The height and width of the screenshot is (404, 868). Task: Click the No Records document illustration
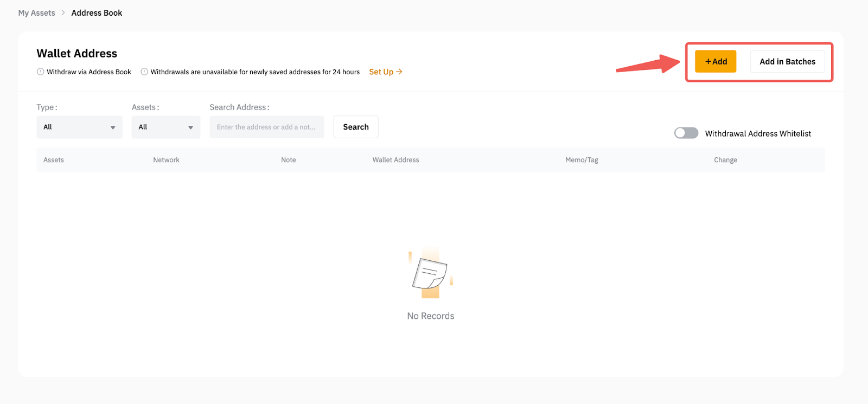point(430,273)
